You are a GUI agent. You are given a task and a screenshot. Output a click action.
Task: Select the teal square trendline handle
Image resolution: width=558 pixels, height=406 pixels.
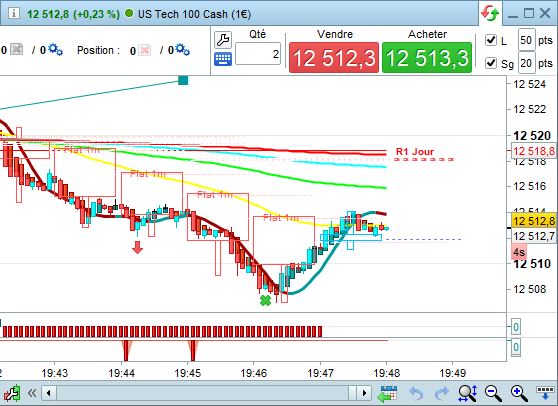[x=183, y=80]
